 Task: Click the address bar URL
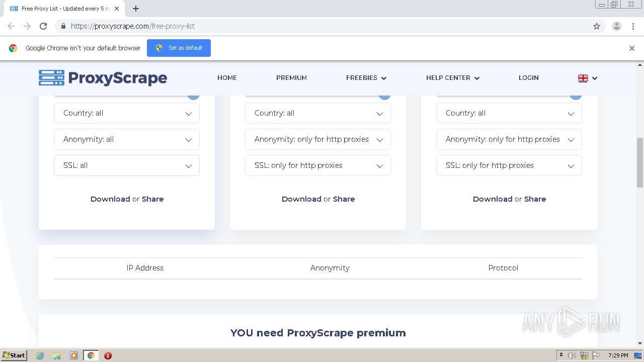click(x=133, y=26)
